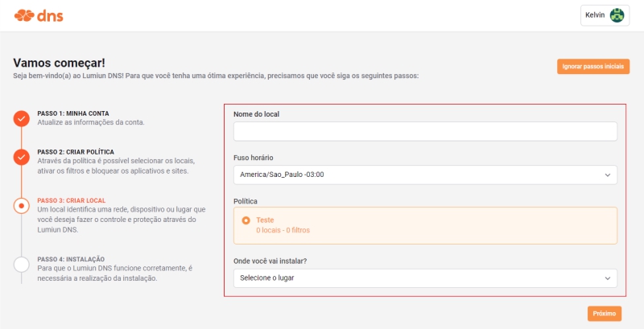The height and width of the screenshot is (329, 644).
Task: Expand the timezone chevron arrow
Action: coord(608,175)
